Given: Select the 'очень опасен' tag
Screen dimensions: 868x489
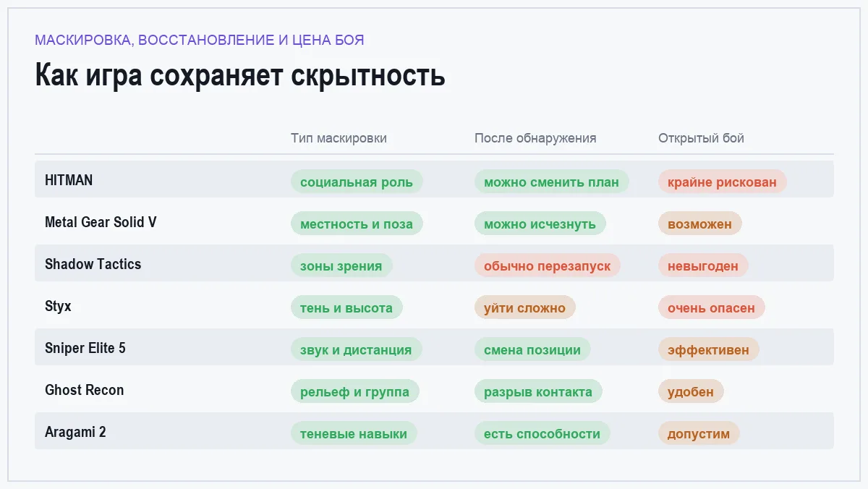Looking at the screenshot, I should pos(712,307).
